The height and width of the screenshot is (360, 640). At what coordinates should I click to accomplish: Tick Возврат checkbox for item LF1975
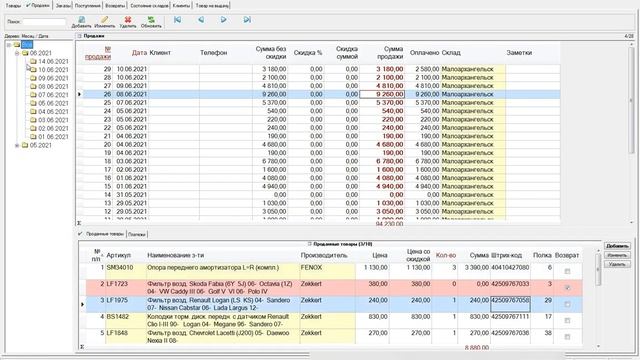click(567, 304)
